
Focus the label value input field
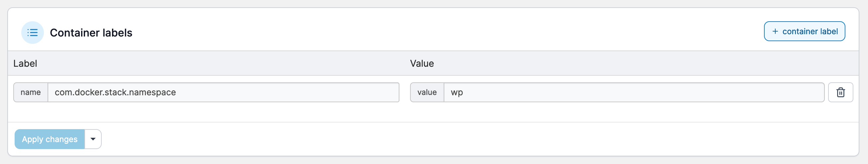[633, 92]
